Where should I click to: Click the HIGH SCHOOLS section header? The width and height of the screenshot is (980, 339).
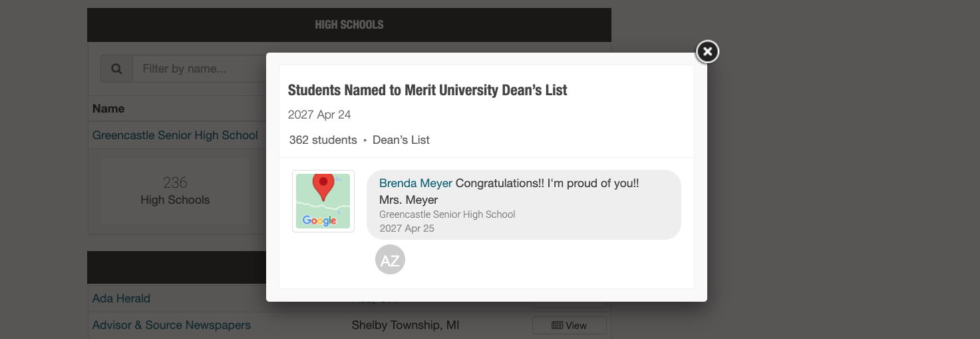point(349,25)
